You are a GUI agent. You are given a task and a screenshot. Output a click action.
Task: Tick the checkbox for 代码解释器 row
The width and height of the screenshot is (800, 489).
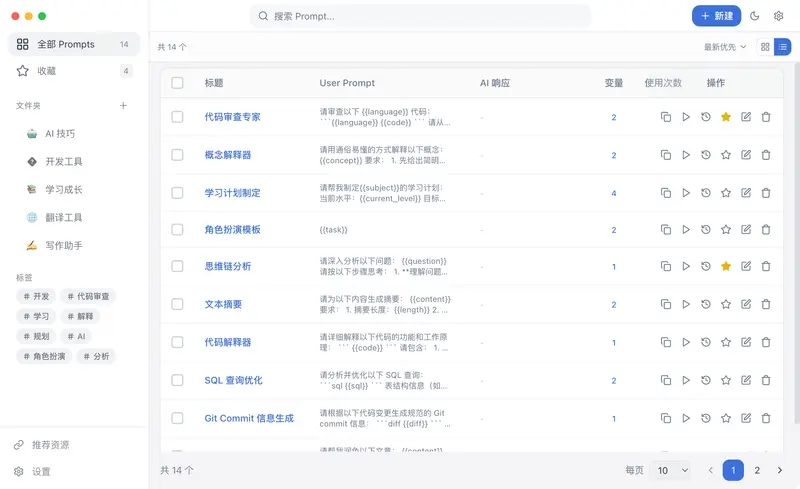click(x=177, y=342)
